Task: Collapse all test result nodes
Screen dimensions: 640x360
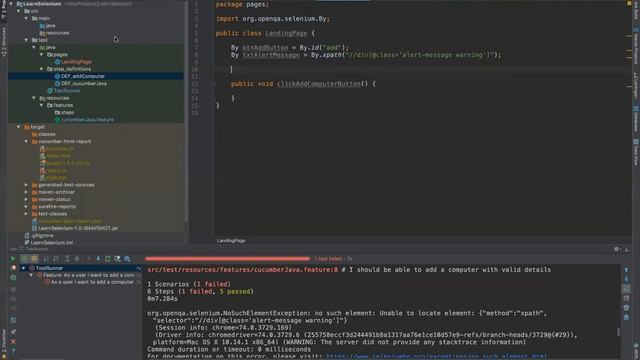Action: 77,259
